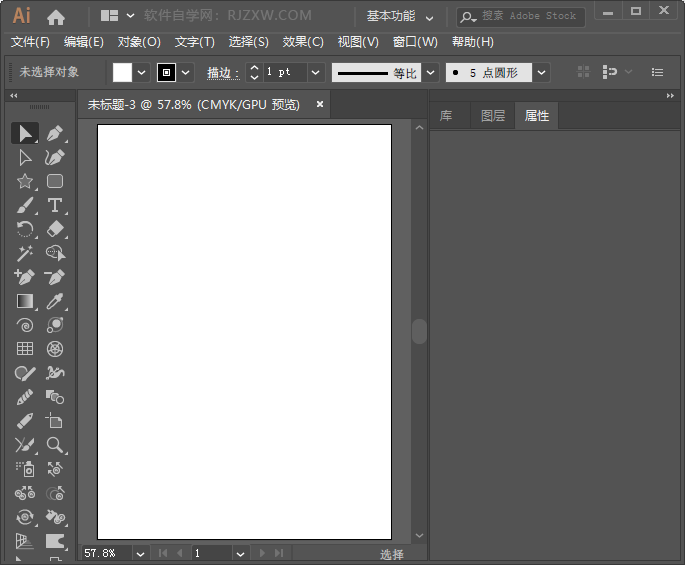Choose the Star shape tool

25,181
